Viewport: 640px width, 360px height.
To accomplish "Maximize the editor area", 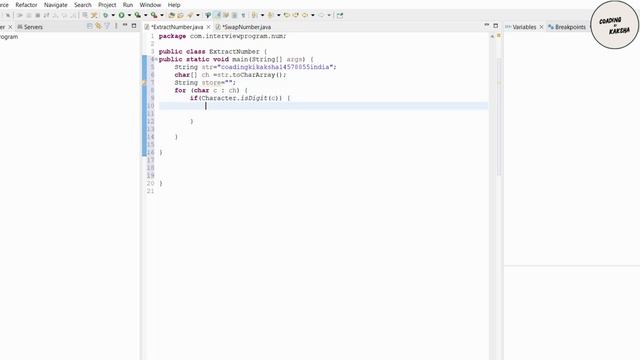I will (x=496, y=25).
